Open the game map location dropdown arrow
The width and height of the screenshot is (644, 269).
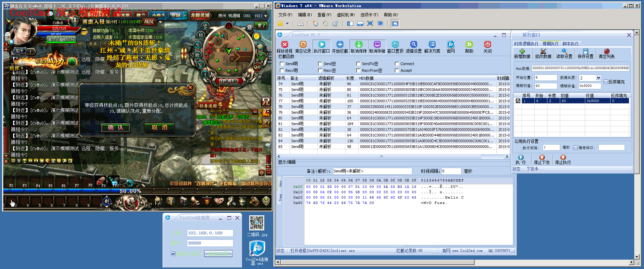tap(266, 16)
